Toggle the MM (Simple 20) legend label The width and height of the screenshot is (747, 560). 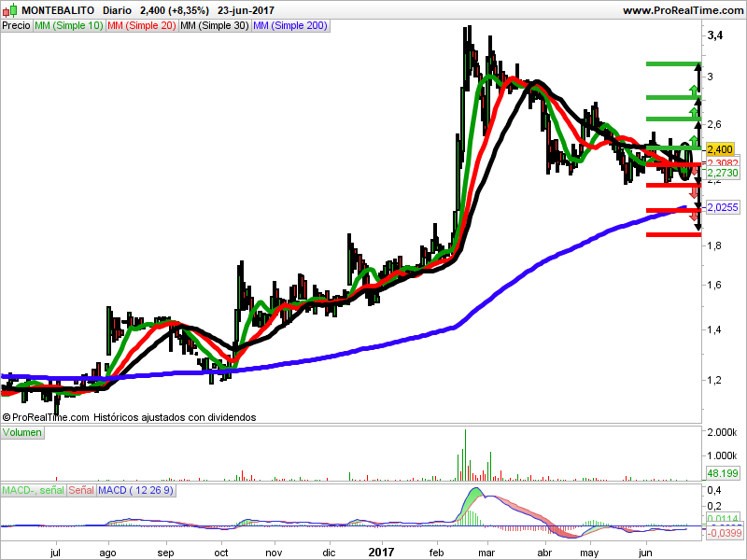click(x=140, y=26)
